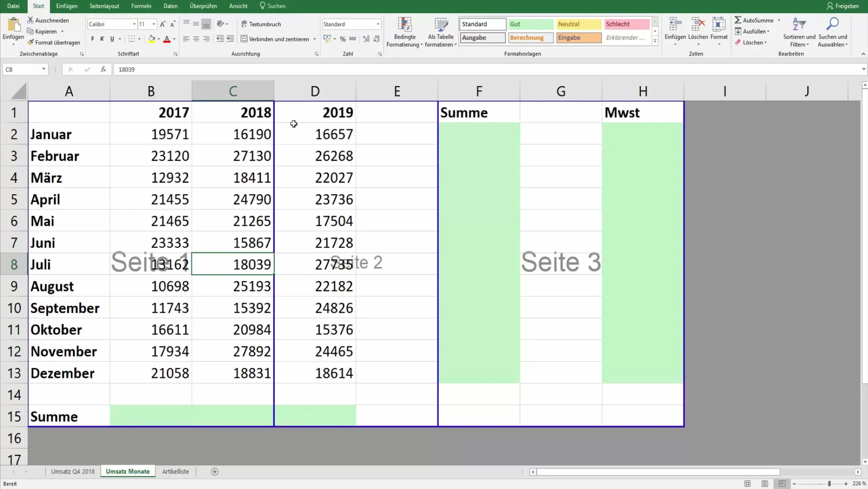Open the Datei menu
Screen dimensions: 868x489
(x=13, y=6)
